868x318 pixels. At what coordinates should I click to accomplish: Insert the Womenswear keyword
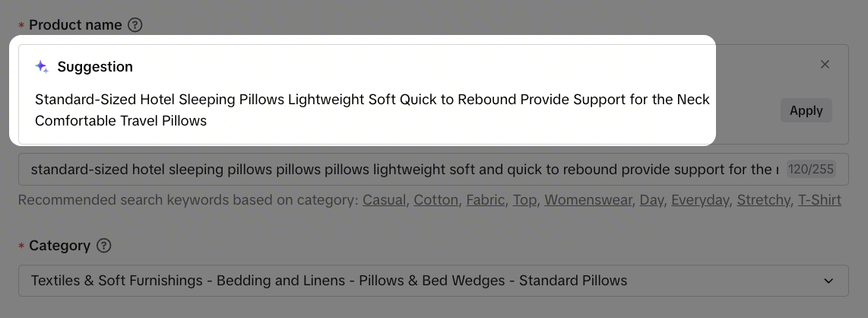(588, 200)
